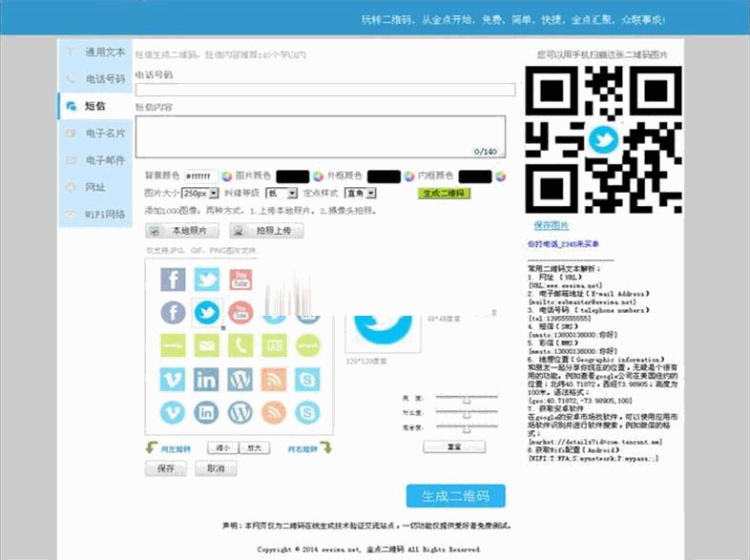Switch to the 网址 tab
The width and height of the screenshot is (750, 560).
[95, 187]
